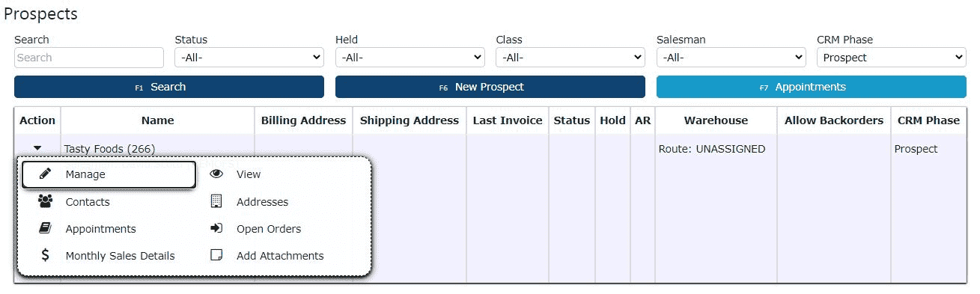The image size is (980, 294).
Task: Select Monthly Sales Details menu entry
Action: point(120,256)
